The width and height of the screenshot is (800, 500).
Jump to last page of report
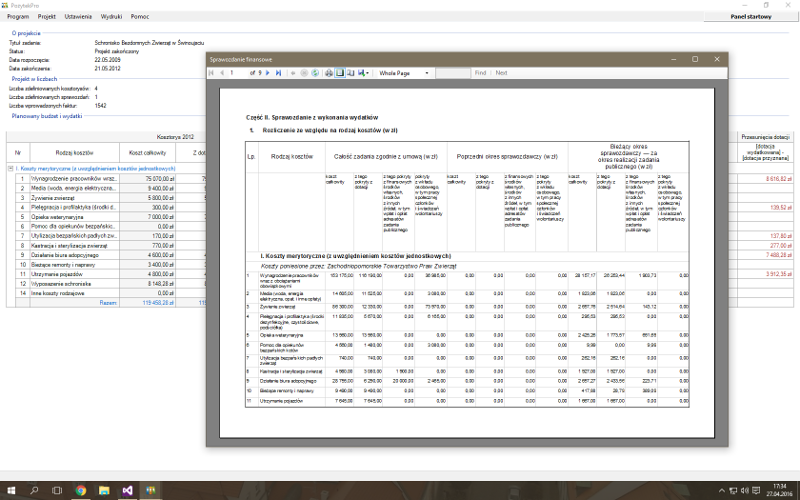pyautogui.click(x=278, y=73)
